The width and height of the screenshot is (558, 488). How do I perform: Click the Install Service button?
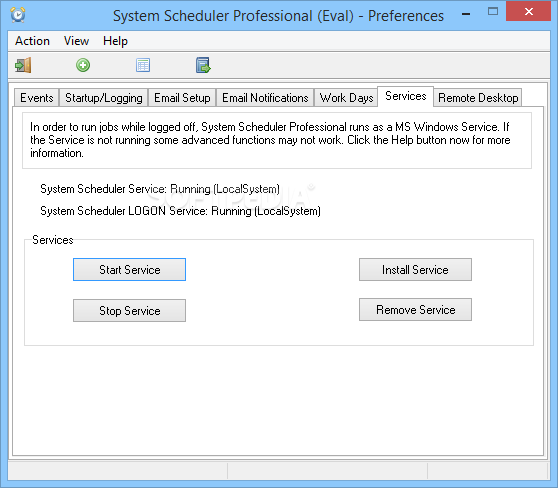tap(415, 270)
